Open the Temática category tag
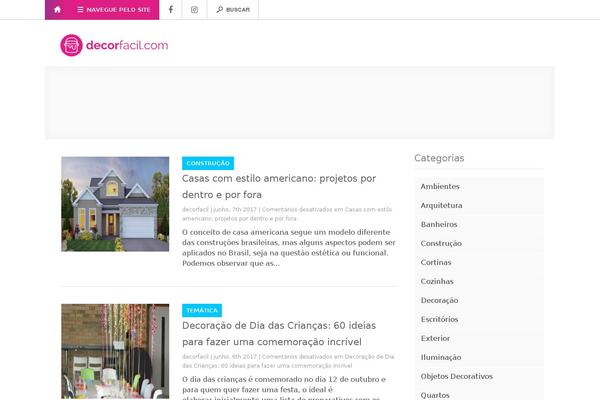This screenshot has height=400, width=600. (x=202, y=310)
